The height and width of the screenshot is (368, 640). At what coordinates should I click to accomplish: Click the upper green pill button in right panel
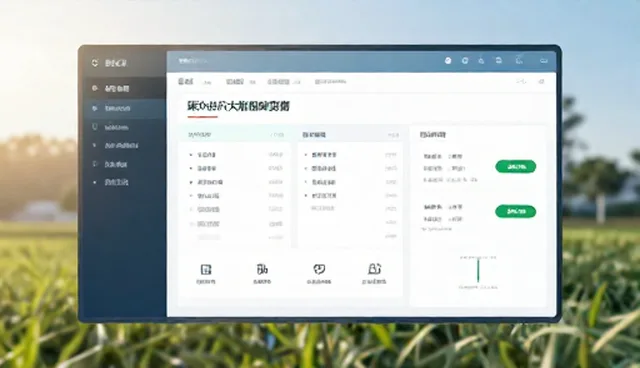coord(516,166)
